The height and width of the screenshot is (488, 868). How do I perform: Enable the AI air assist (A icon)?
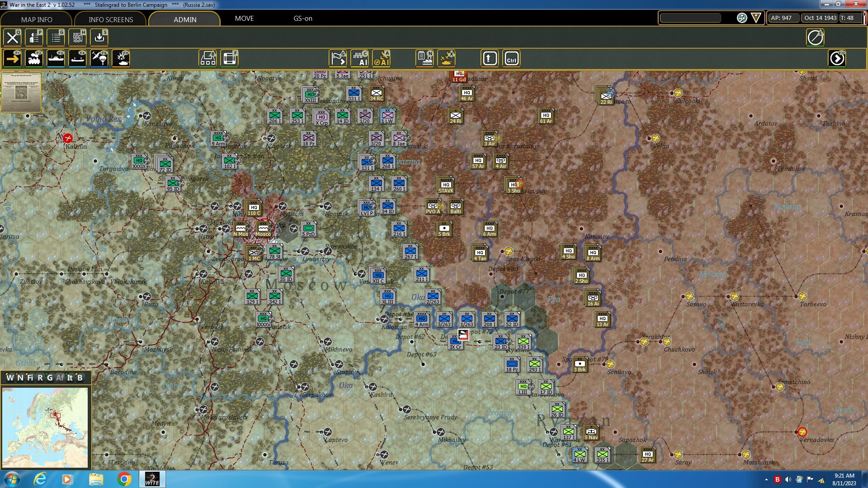382,58
